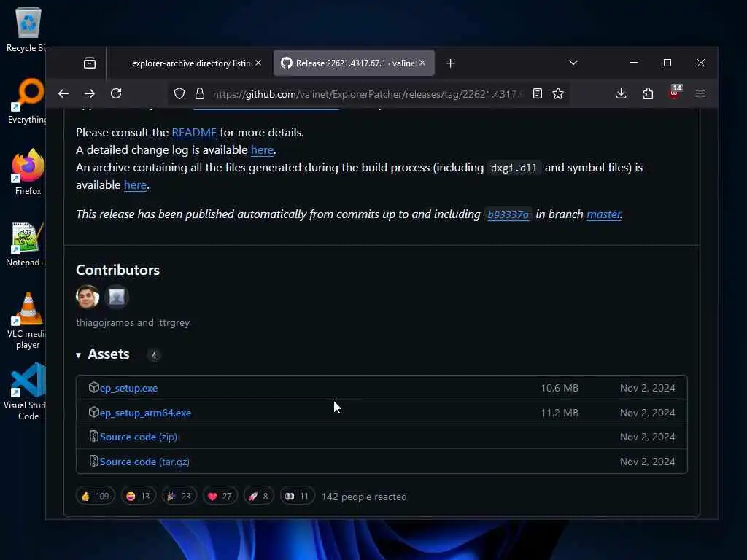Click the site security padlock icon
Screen dimensions: 747x560
[x=200, y=93]
